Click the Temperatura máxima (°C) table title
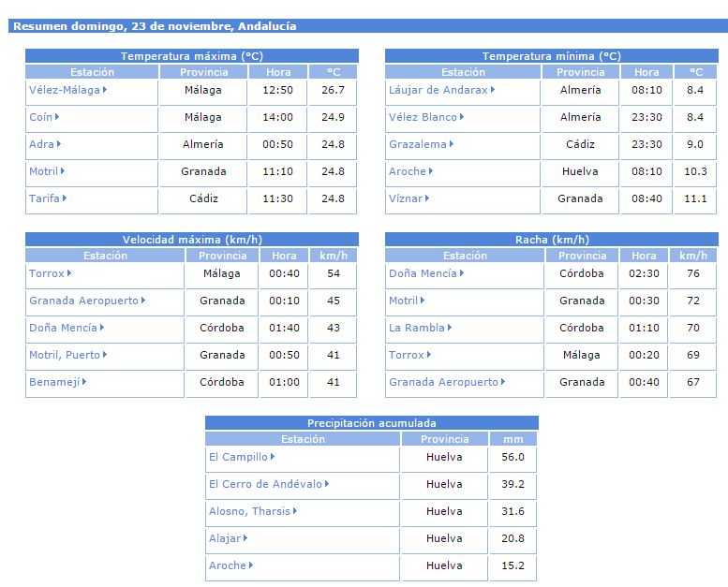 [x=192, y=56]
